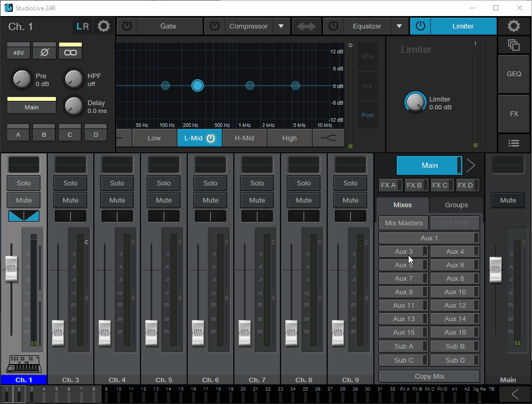Click the keyboard instrument icon on Ch. 1
This screenshot has width=532, height=404.
(23, 364)
